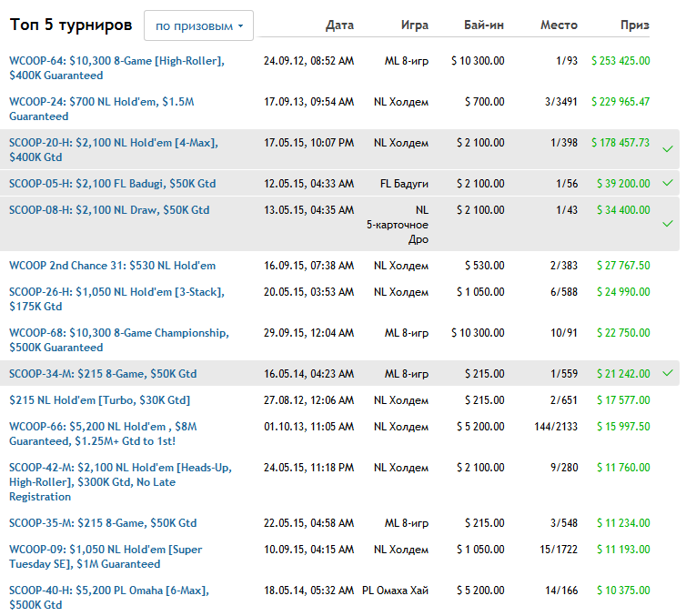Open the 'по призовым' sort dropdown
686x616 pixels.
click(x=198, y=26)
